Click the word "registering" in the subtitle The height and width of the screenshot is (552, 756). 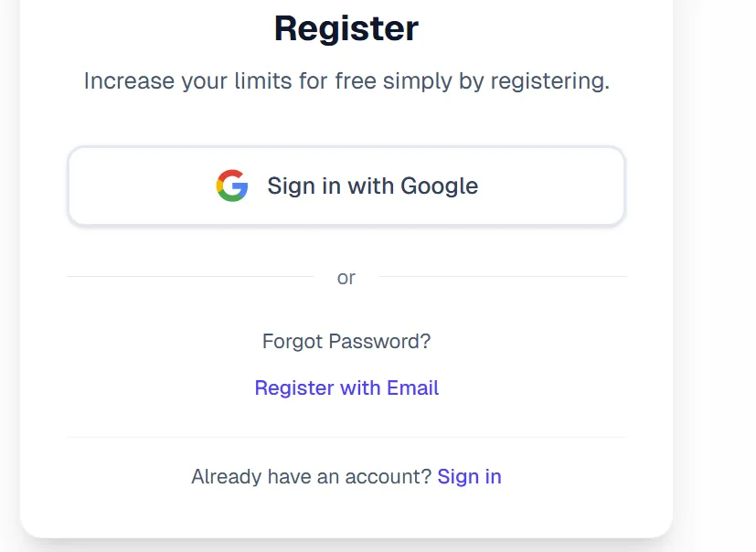548,81
